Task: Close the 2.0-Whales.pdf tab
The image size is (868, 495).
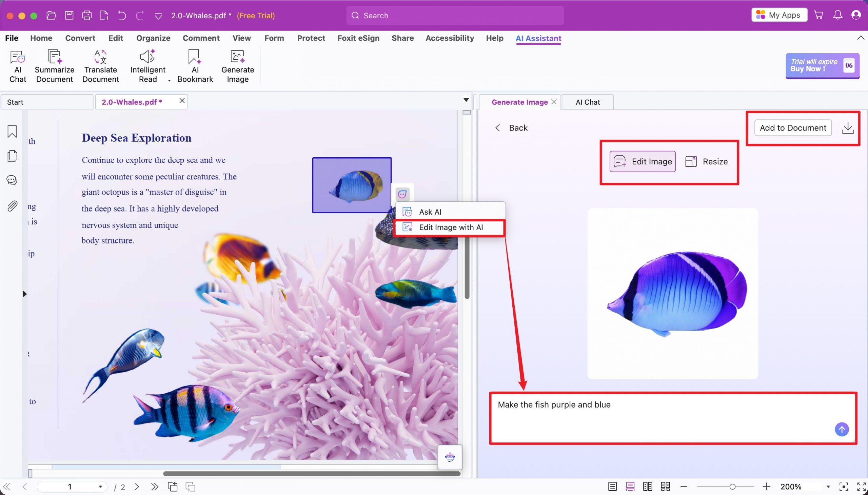Action: point(182,101)
